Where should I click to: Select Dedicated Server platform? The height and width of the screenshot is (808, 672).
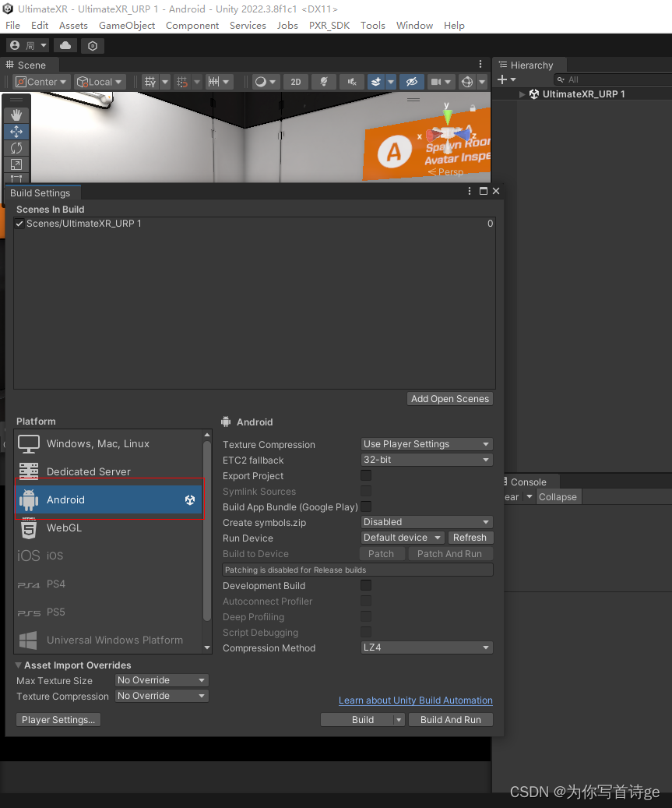coord(109,471)
